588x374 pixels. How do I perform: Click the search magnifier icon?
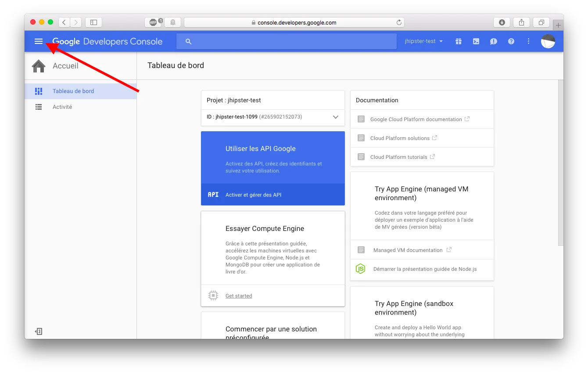tap(189, 42)
